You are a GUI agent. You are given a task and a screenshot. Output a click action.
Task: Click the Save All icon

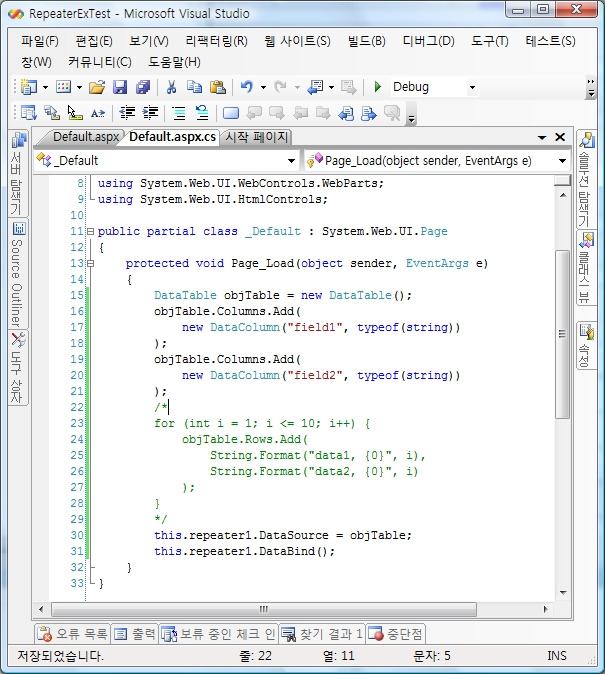(143, 87)
